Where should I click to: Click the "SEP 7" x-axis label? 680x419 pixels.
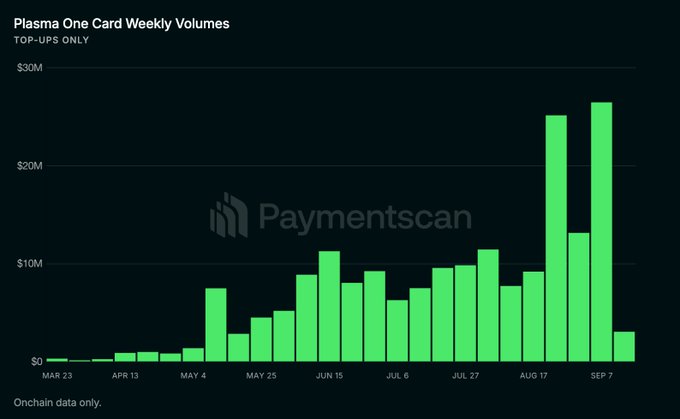point(602,376)
